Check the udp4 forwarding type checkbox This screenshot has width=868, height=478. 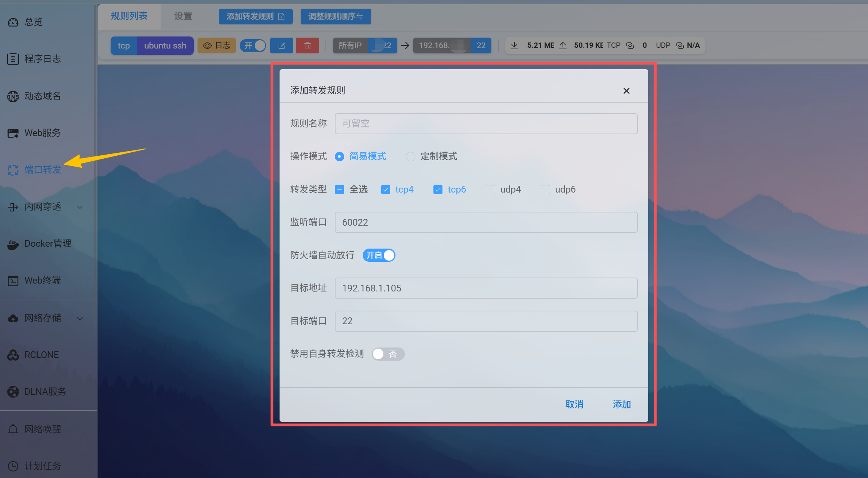tap(490, 190)
